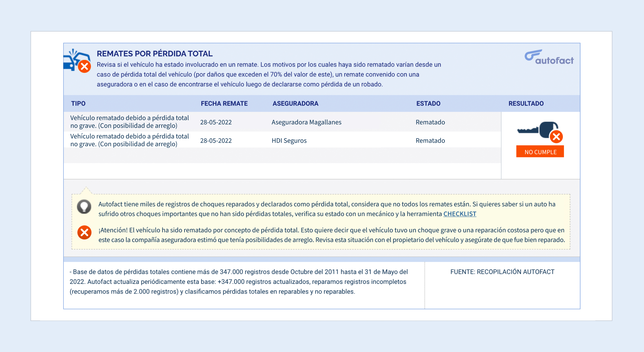Click the NO CUMPLE status badge
The height and width of the screenshot is (352, 644).
point(540,151)
